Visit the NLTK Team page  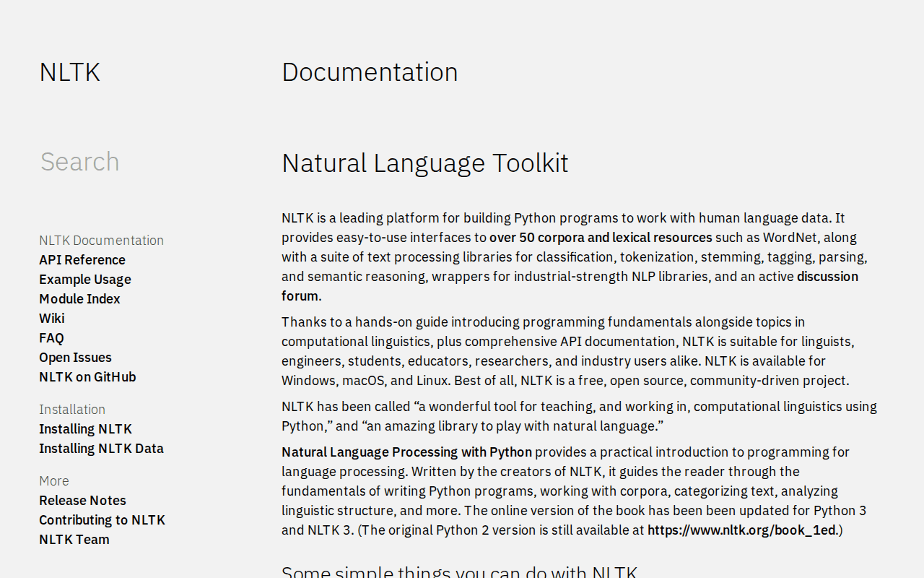[74, 540]
